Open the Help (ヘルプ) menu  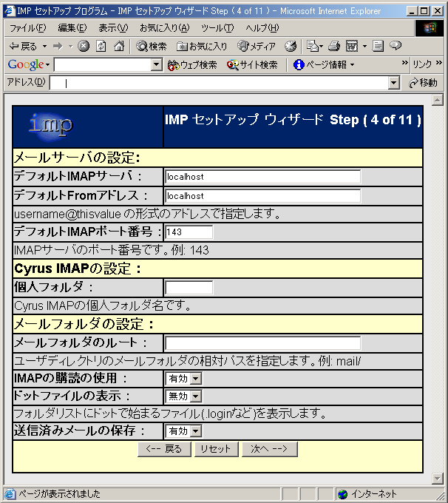(x=262, y=28)
